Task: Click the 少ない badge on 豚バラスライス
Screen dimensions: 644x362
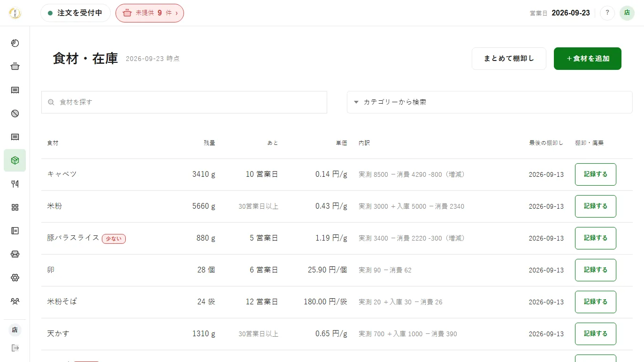Action: click(x=114, y=239)
